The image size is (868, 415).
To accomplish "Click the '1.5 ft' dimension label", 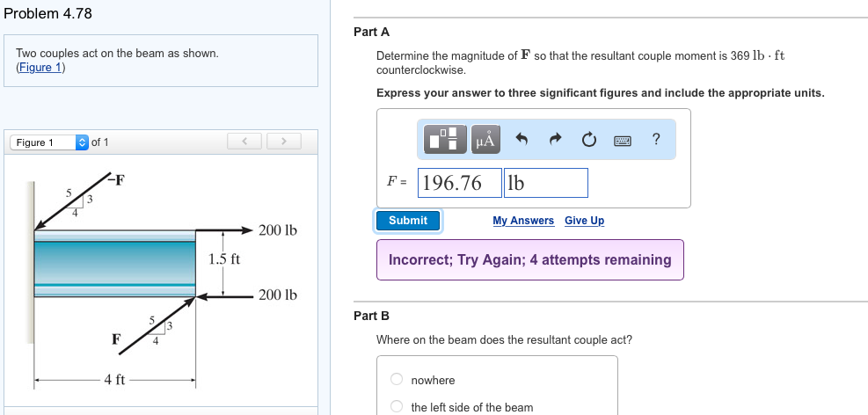I will pyautogui.click(x=224, y=259).
